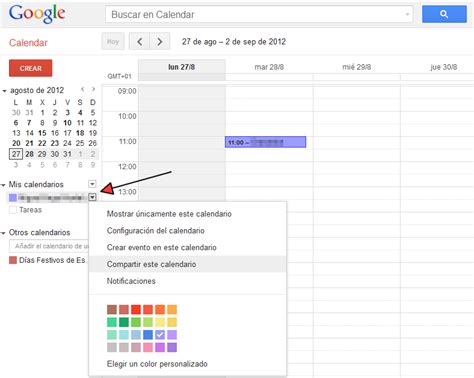Screen dimensions: 474x378
Task: Select day 18 in mini calendar
Action: pyautogui.click(x=80, y=133)
